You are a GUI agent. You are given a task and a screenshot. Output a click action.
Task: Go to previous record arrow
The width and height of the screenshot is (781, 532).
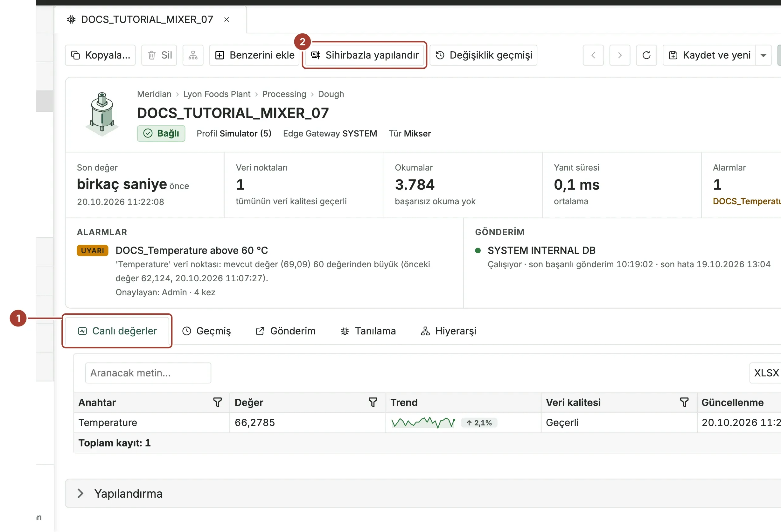(593, 55)
